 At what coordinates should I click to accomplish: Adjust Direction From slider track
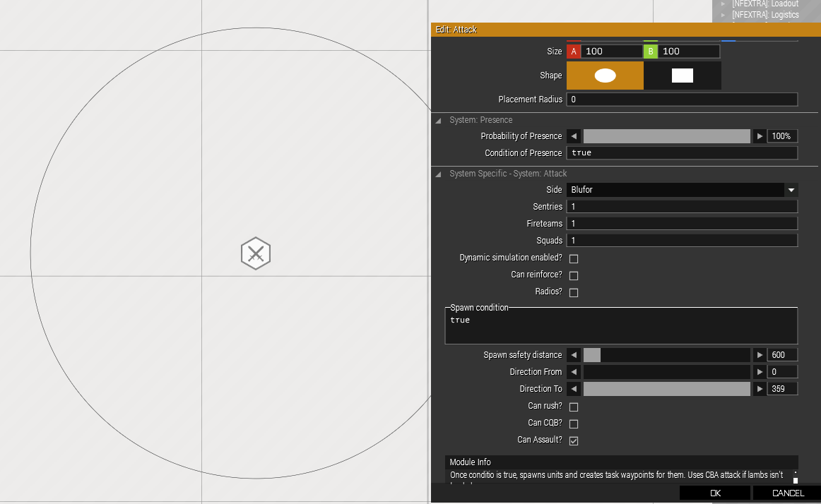click(666, 372)
